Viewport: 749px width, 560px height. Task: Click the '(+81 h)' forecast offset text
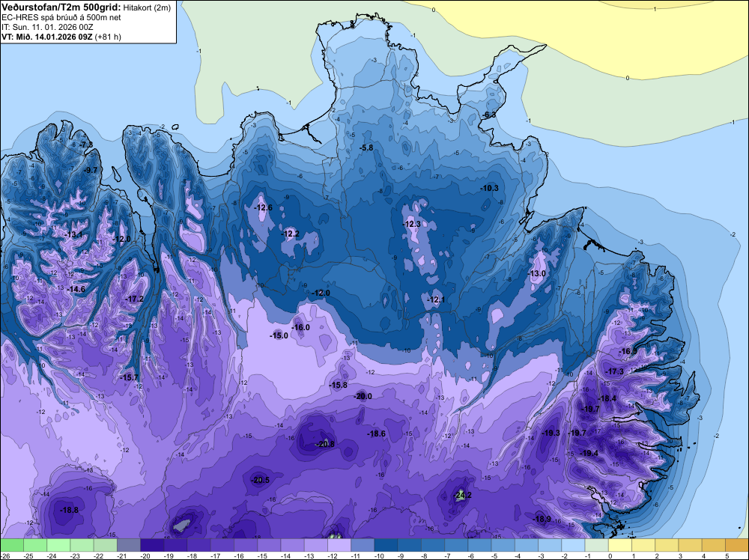(108, 37)
